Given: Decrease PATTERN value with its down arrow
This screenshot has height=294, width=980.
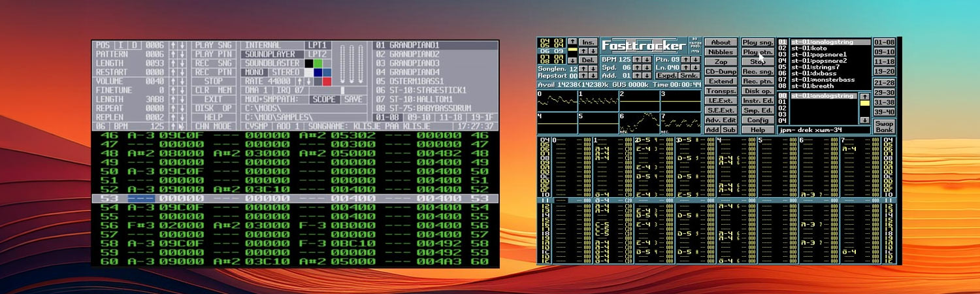Looking at the screenshot, I should click(182, 54).
